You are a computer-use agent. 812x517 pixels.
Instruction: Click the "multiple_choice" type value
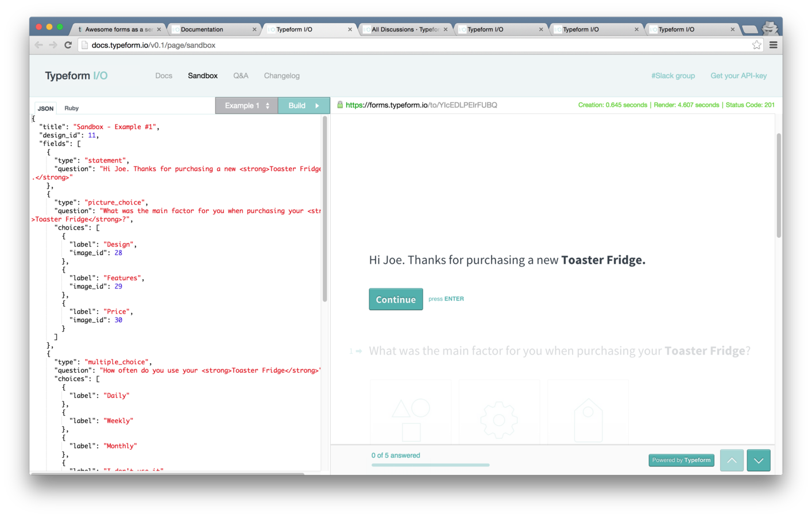click(x=117, y=362)
